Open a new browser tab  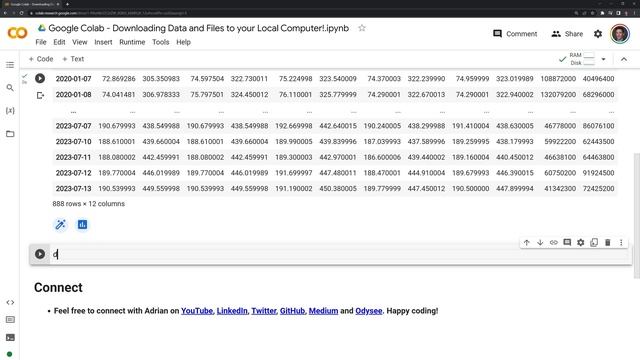pos(67,4)
